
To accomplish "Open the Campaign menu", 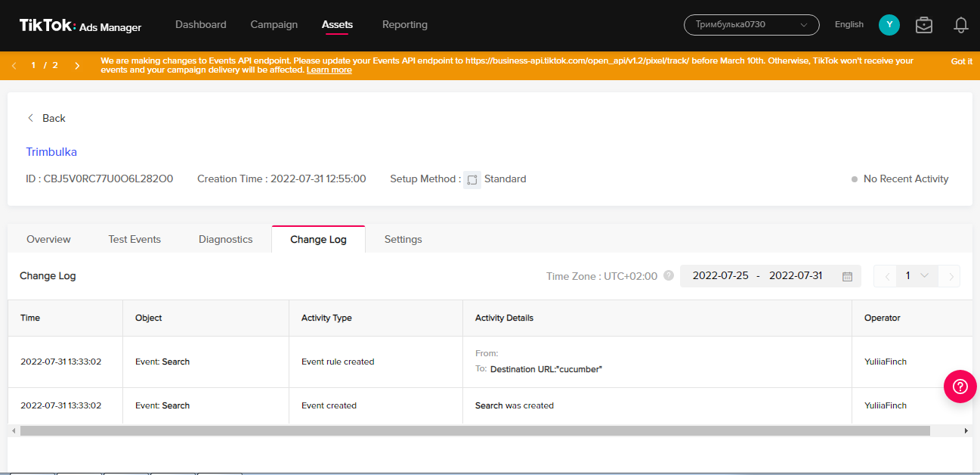I will (x=274, y=25).
